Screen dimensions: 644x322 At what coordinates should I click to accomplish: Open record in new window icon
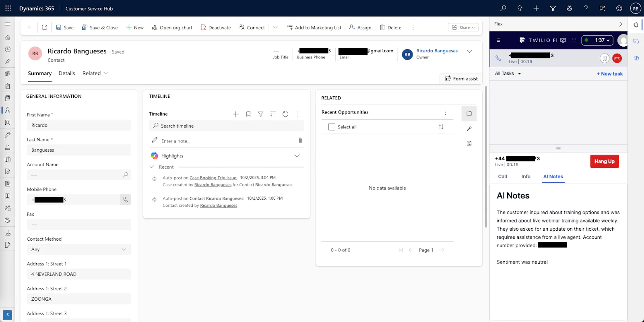pyautogui.click(x=45, y=27)
